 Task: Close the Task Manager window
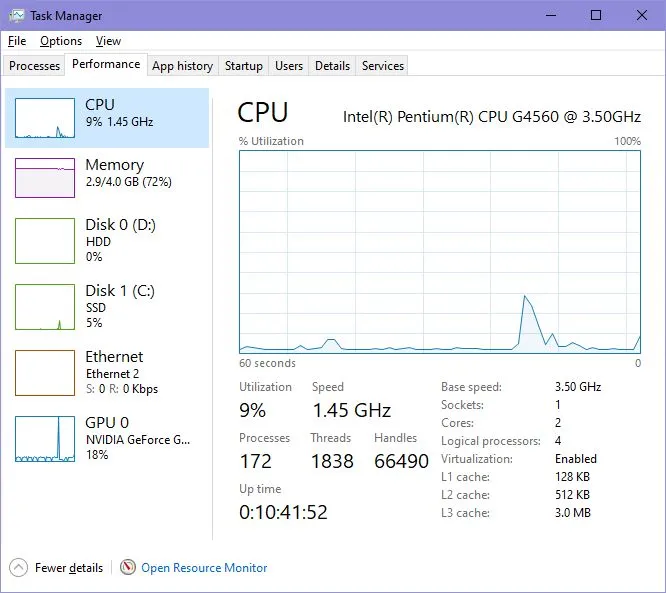[x=642, y=16]
